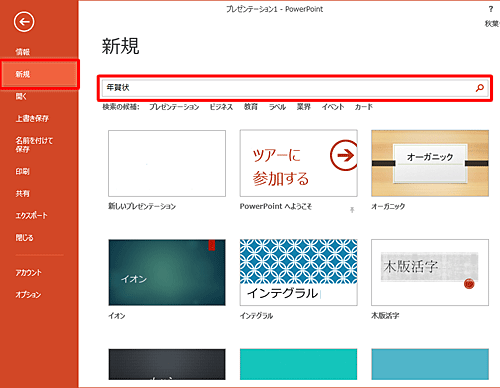Open the エクスポート menu item

point(31,216)
